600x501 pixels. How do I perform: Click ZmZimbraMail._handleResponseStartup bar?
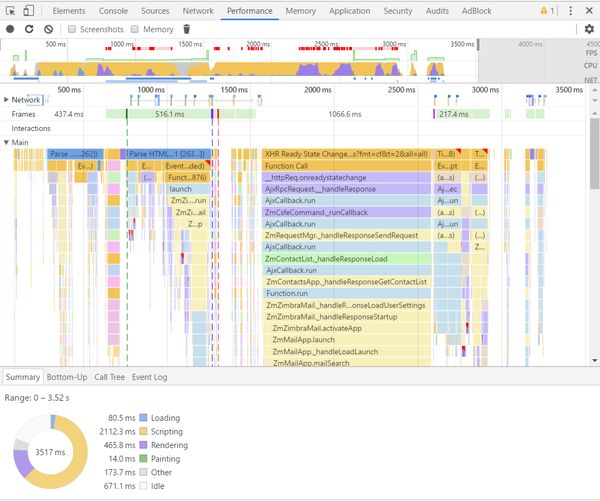coord(346,317)
